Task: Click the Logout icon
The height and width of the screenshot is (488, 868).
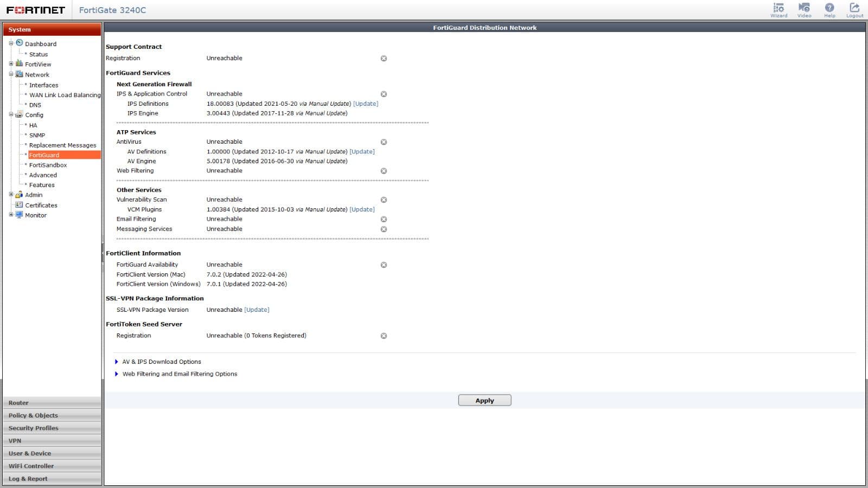Action: [854, 10]
